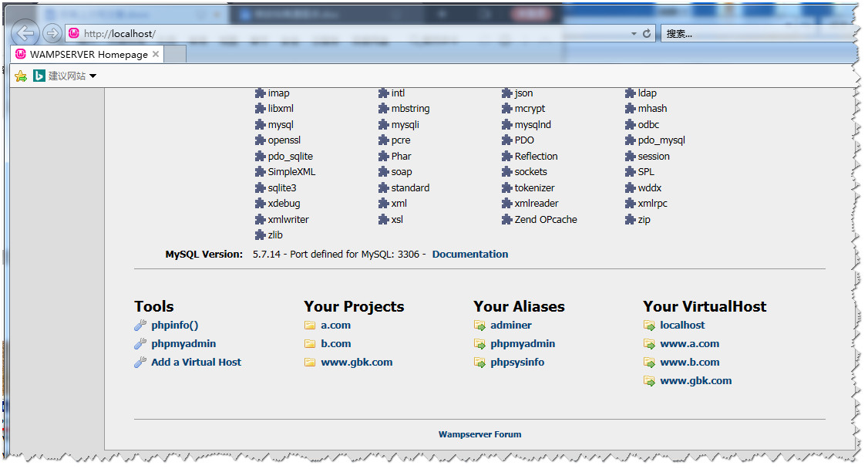
Task: Open the www.a.com virtual host
Action: click(x=689, y=343)
